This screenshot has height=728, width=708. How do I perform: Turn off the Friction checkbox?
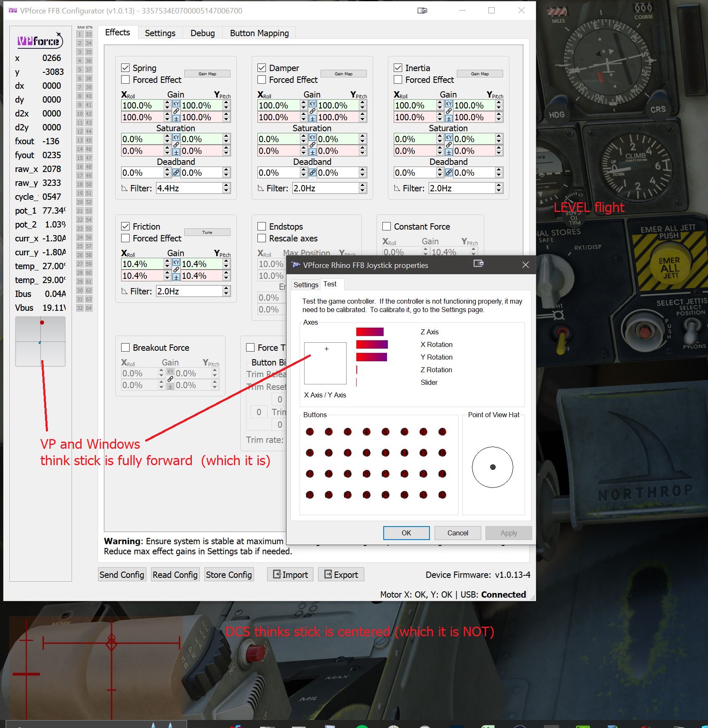tap(125, 226)
